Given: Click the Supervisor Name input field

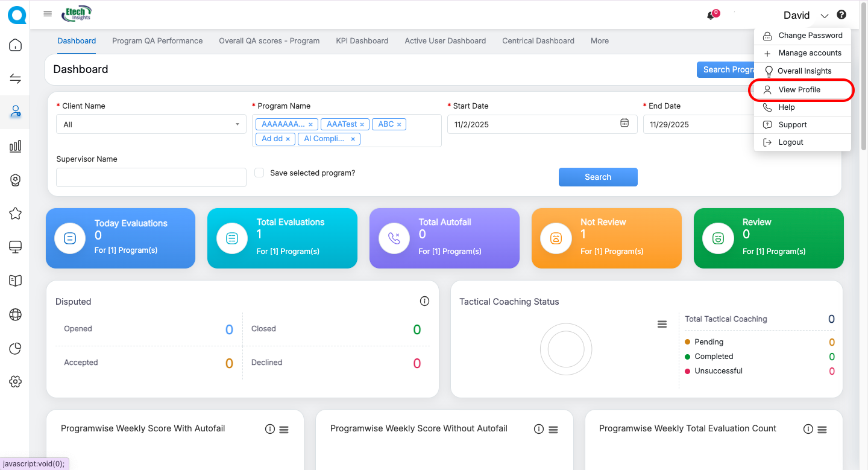Looking at the screenshot, I should pyautogui.click(x=151, y=177).
